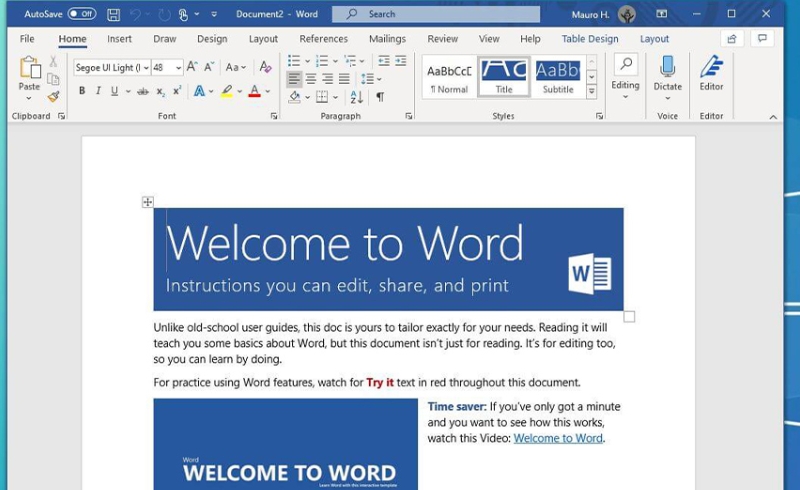Apply the Title style
The image size is (800, 490).
[504, 77]
